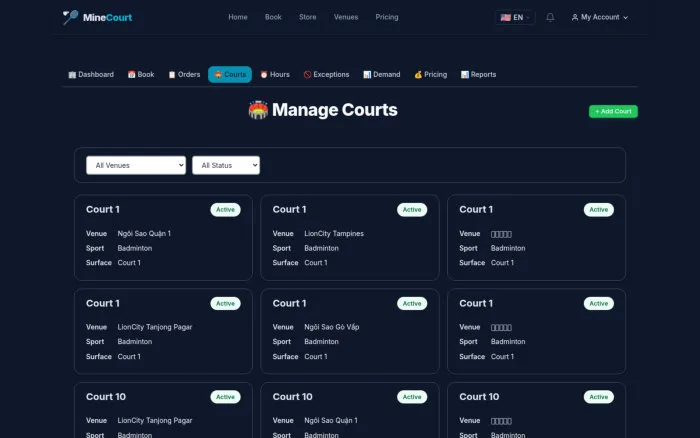Click the Dashboard tab's building icon
The image size is (700, 438).
tap(72, 75)
